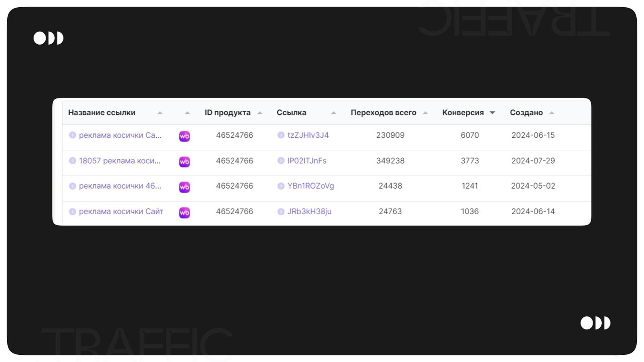Open link YBn1ROZoVg
644x362 pixels.
(310, 186)
